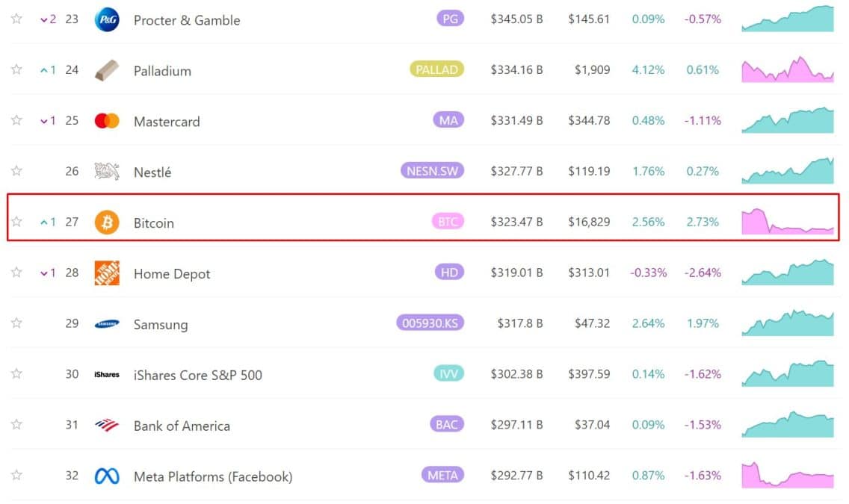
Task: Open the Palladium price sparkline chart
Action: coord(788,69)
